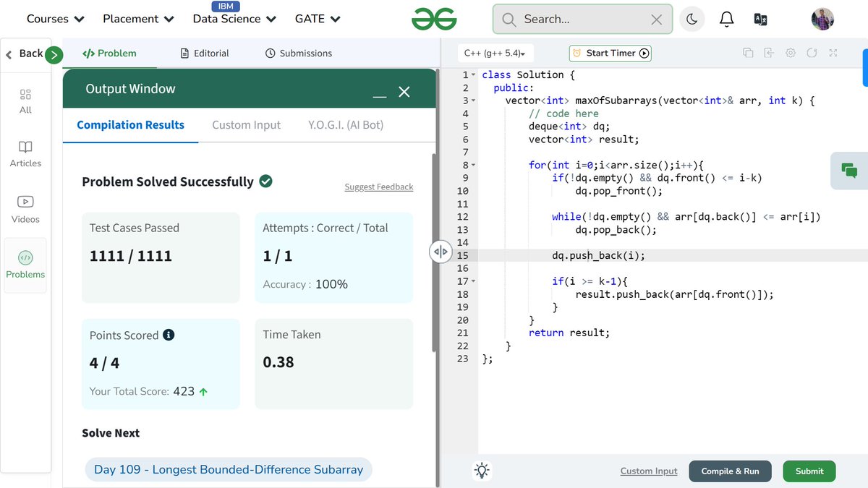This screenshot has height=488, width=868.
Task: Open the Y.O.G.I. (AI Bot) tab
Action: pos(346,124)
